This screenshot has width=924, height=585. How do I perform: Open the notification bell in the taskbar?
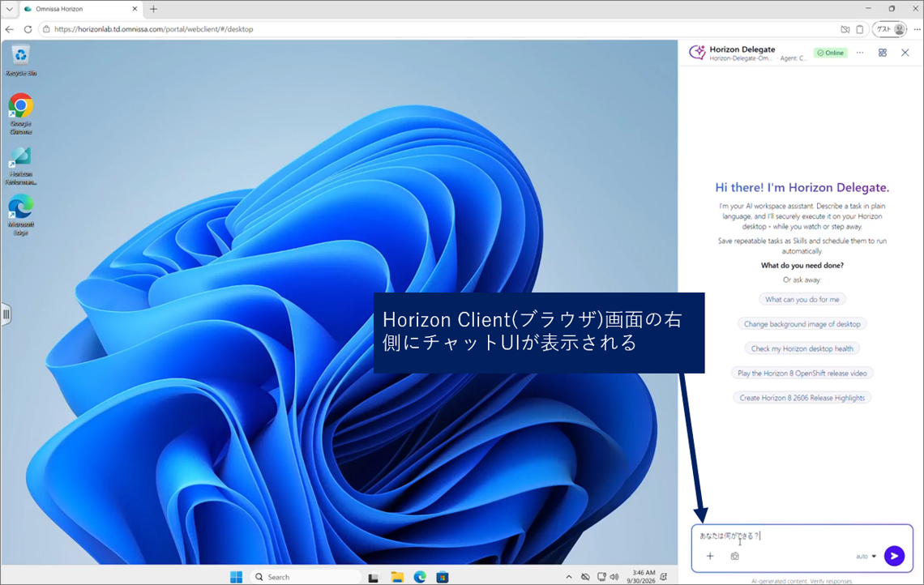click(664, 578)
